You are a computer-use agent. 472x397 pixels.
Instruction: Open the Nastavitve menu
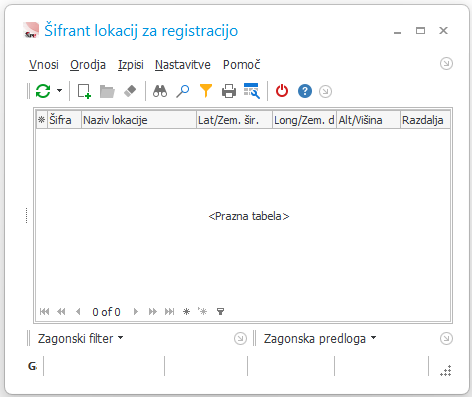(183, 65)
